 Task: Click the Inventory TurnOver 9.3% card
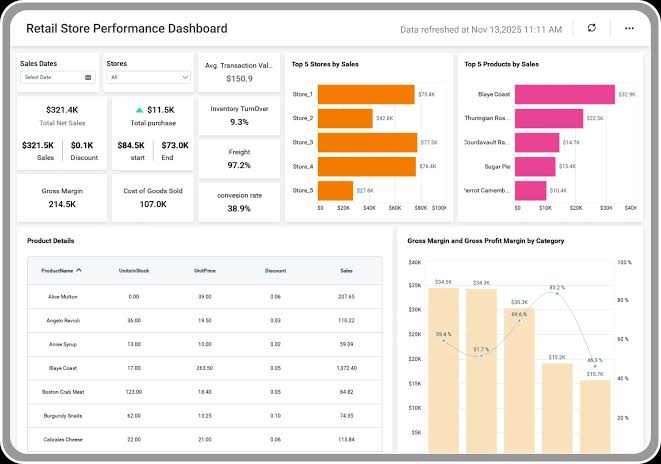pyautogui.click(x=239, y=115)
